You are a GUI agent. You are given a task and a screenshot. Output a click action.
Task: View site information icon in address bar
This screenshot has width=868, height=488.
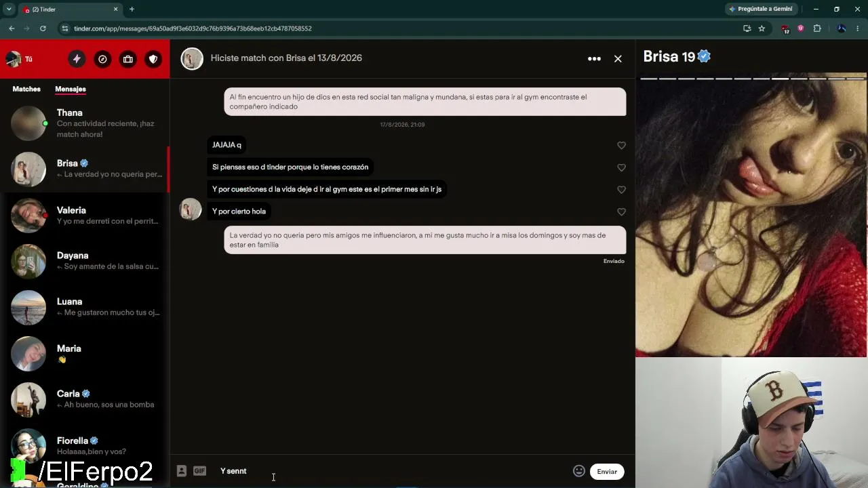coord(64,28)
